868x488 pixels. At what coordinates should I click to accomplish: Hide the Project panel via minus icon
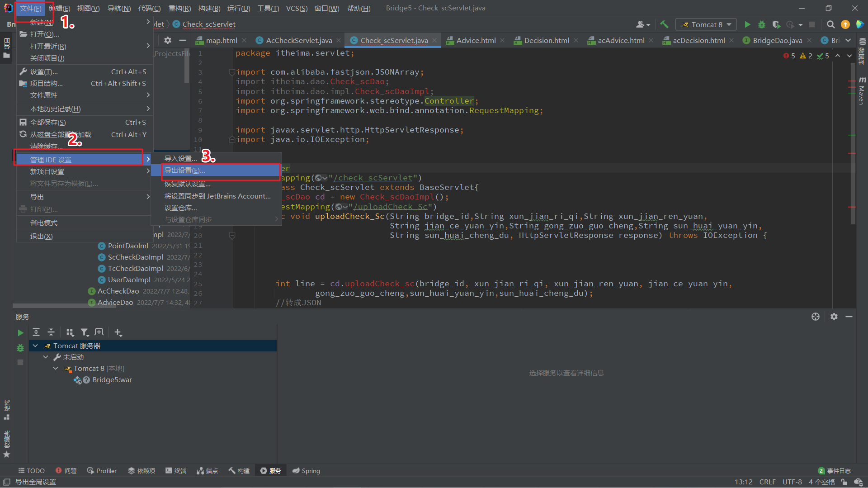point(183,40)
